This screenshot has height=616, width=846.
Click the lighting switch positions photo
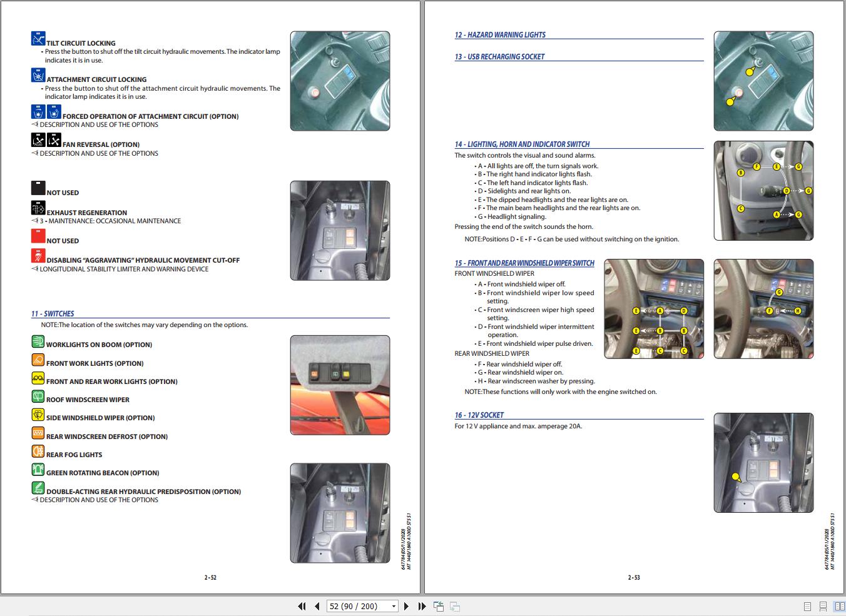[763, 191]
